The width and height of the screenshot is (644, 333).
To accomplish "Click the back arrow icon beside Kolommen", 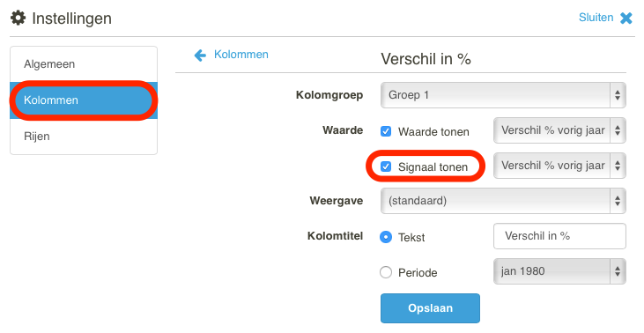I will [200, 55].
